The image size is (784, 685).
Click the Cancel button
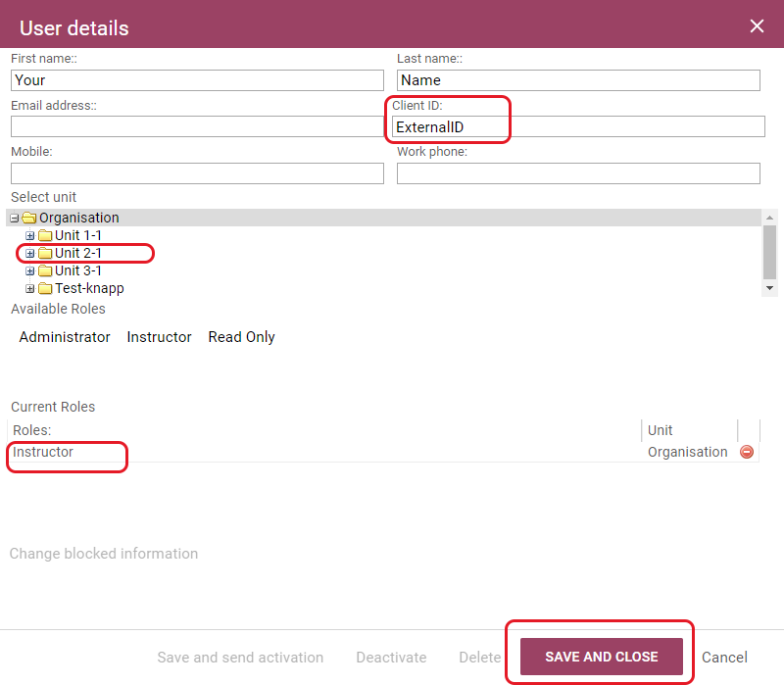click(x=724, y=658)
